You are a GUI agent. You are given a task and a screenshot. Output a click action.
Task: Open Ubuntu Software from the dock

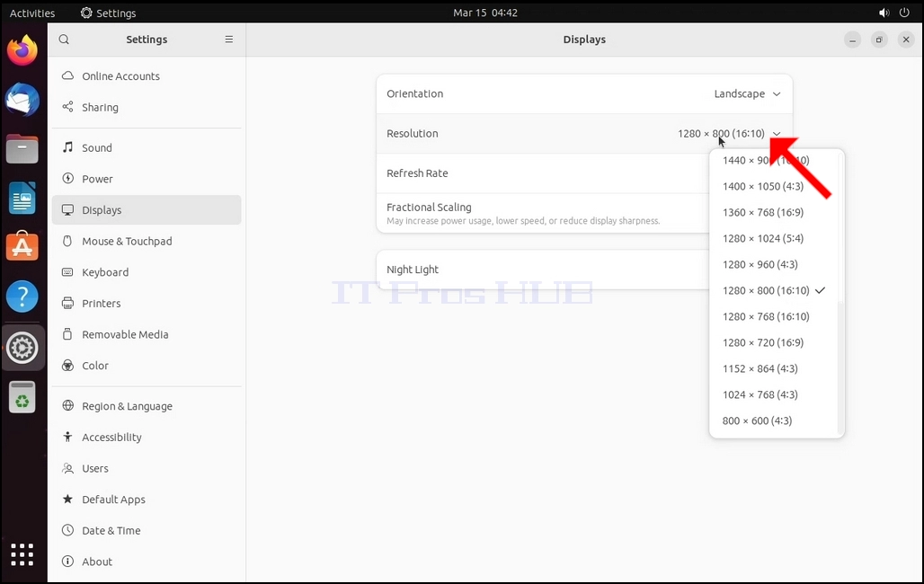pyautogui.click(x=22, y=247)
